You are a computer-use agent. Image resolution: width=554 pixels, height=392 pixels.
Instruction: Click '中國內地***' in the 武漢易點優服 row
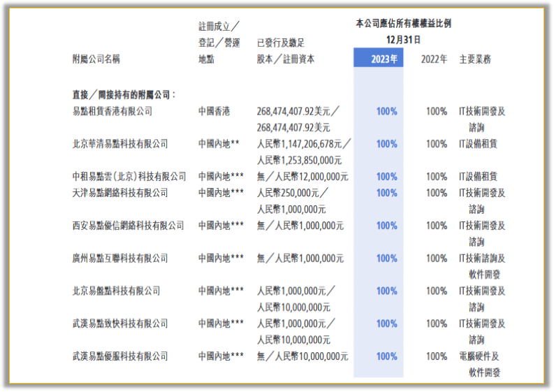[x=221, y=356]
